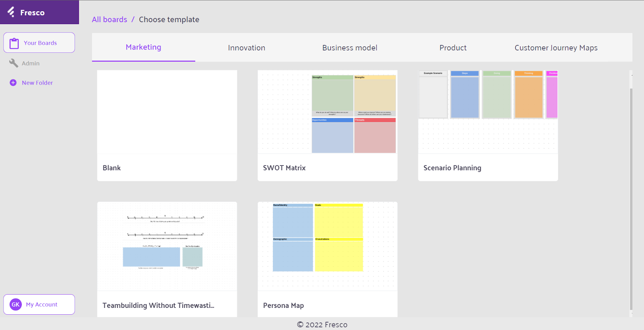Viewport: 644px width, 330px height.
Task: Click the Blank template title
Action: (x=111, y=168)
